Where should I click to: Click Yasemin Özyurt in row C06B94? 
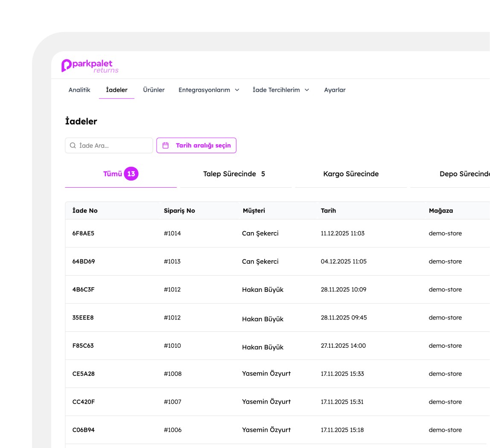click(x=266, y=430)
